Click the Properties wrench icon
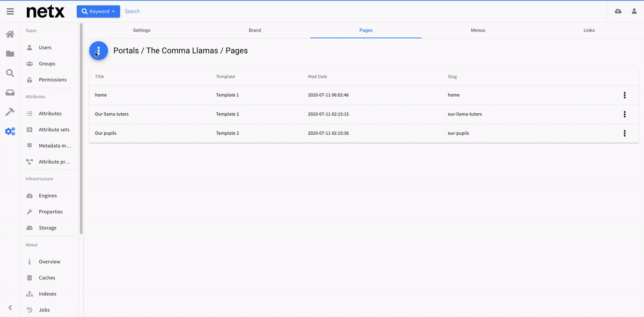The width and height of the screenshot is (644, 317). pos(30,212)
